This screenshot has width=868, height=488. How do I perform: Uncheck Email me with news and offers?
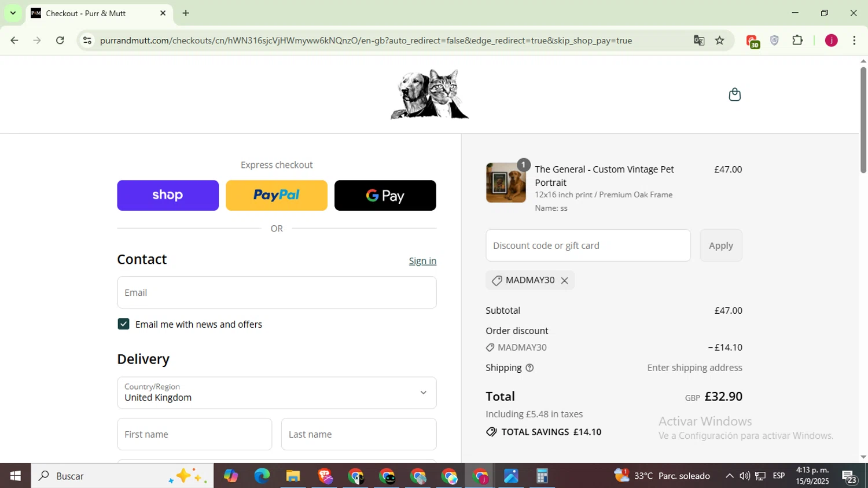pos(123,324)
